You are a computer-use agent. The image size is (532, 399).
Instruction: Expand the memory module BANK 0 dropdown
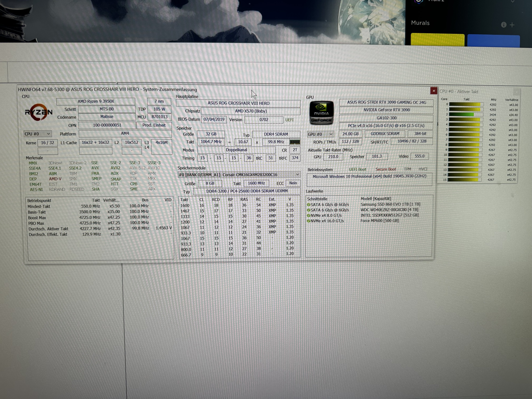click(x=297, y=174)
